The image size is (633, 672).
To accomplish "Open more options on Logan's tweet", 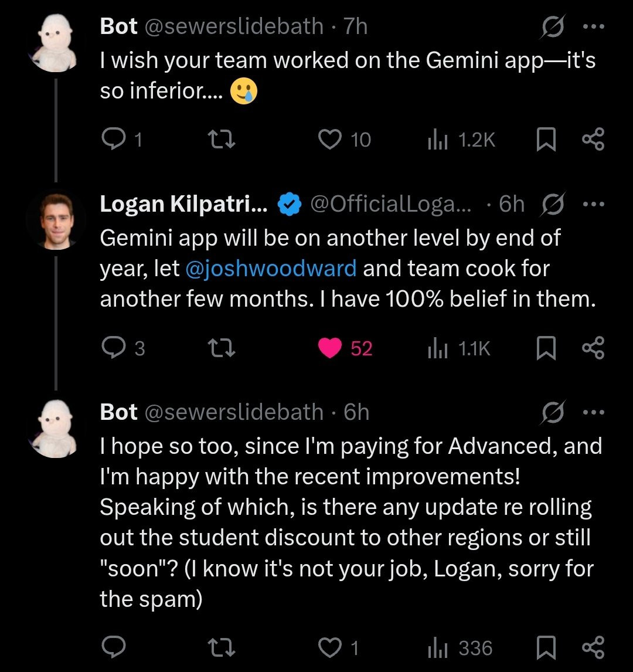I will coord(592,204).
